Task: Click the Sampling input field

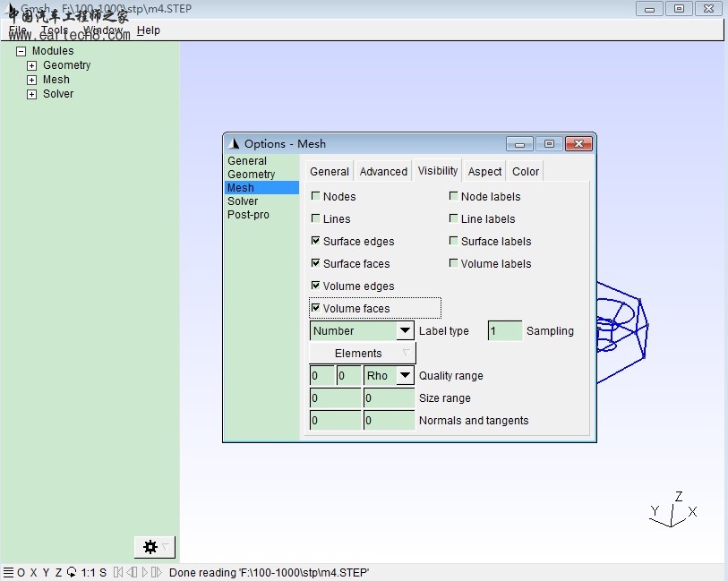Action: 505,331
